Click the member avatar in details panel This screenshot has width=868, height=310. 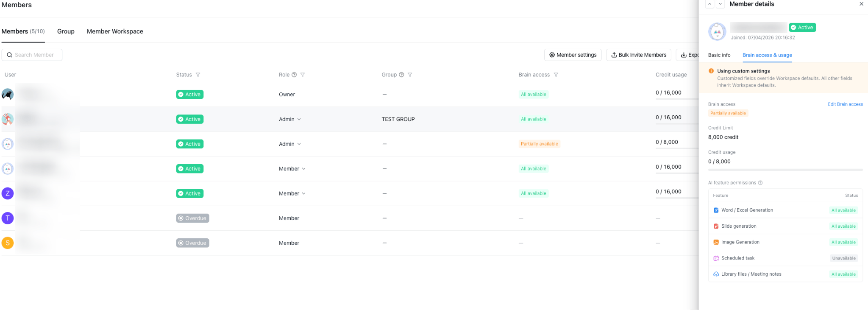click(717, 32)
